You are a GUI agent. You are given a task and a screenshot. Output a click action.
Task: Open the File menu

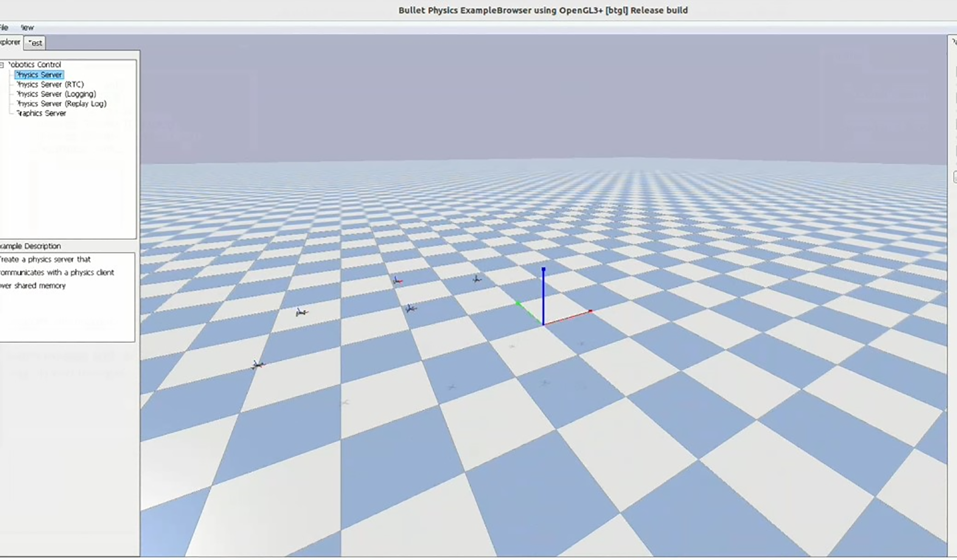(x=4, y=28)
